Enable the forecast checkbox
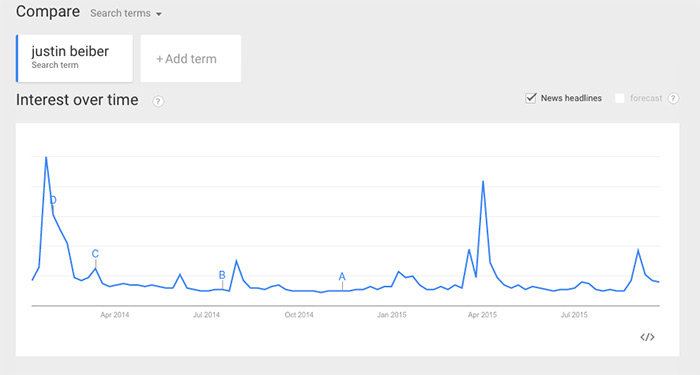700x375 pixels. tap(620, 98)
